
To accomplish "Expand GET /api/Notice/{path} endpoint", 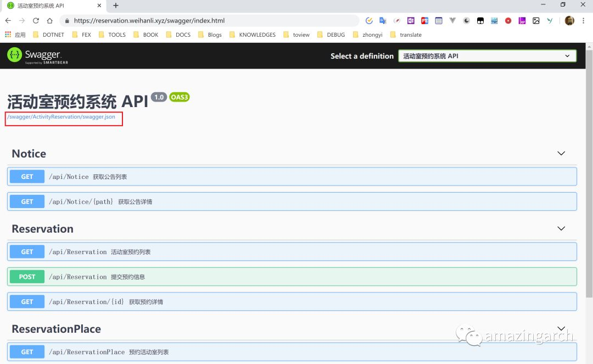I will pyautogui.click(x=292, y=201).
